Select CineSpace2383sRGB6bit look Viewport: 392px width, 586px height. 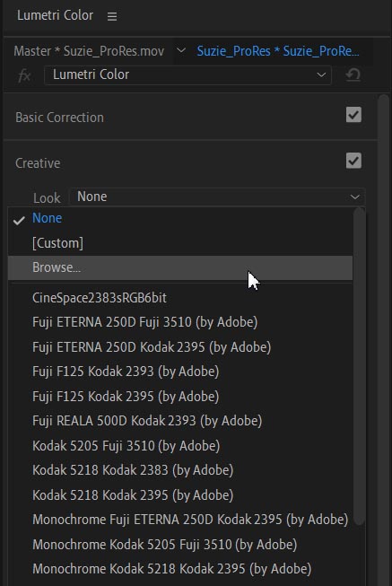(180, 298)
